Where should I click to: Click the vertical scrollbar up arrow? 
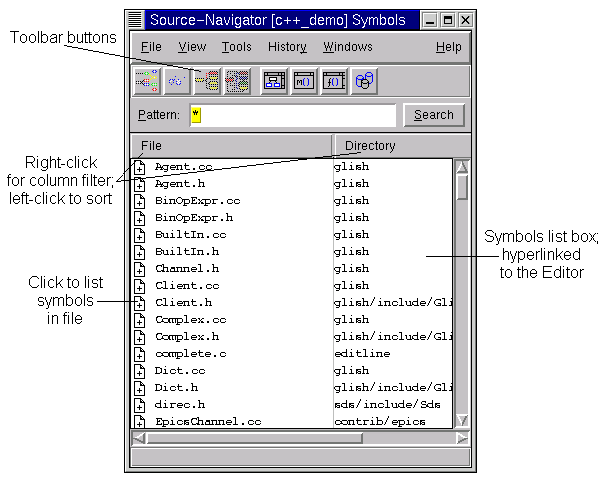(462, 166)
